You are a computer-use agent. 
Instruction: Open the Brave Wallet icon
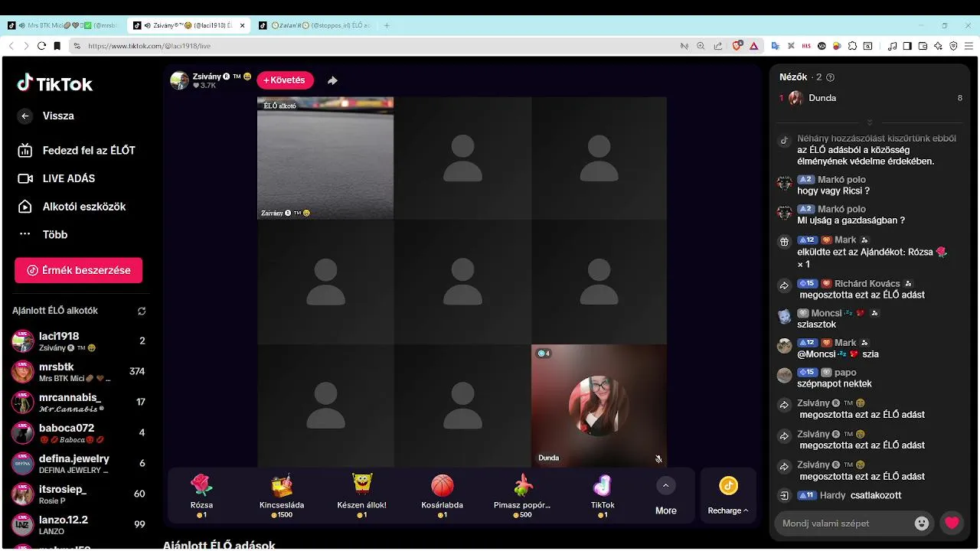point(923,46)
